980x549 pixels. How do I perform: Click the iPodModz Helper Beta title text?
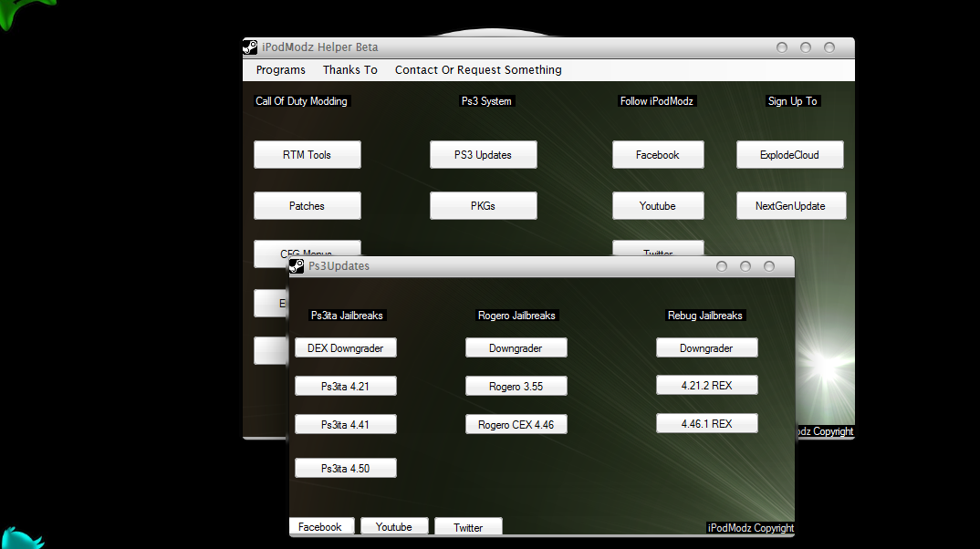(320, 47)
